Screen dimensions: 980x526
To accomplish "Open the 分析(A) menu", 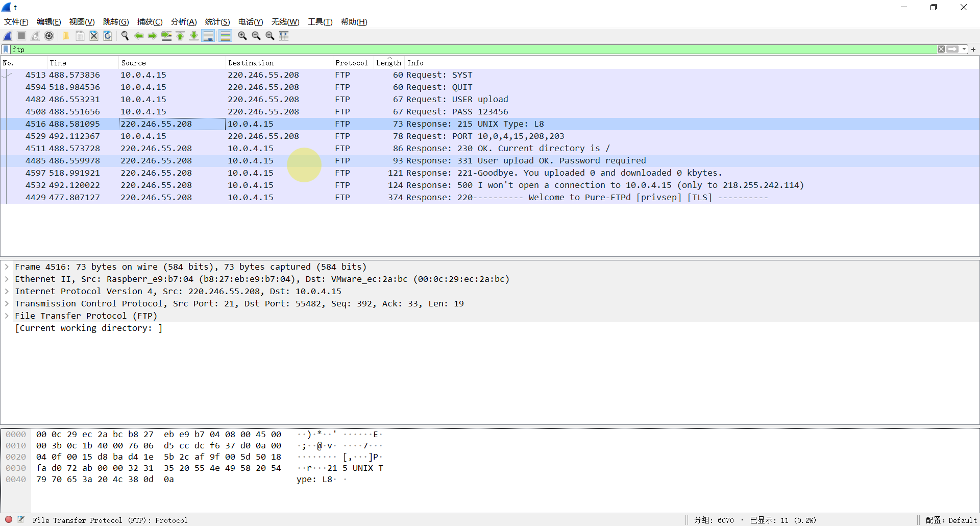I will pyautogui.click(x=184, y=21).
